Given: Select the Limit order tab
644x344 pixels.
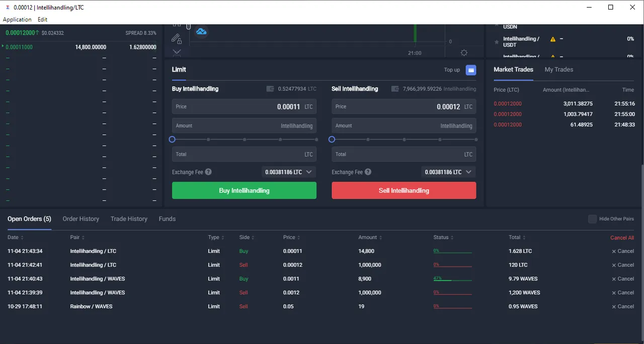Looking at the screenshot, I should tap(179, 70).
